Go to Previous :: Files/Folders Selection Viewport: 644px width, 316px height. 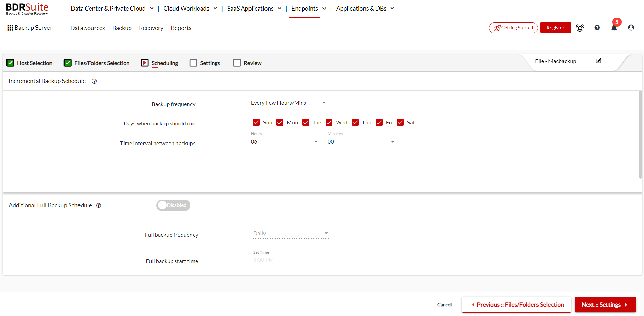tap(516, 305)
